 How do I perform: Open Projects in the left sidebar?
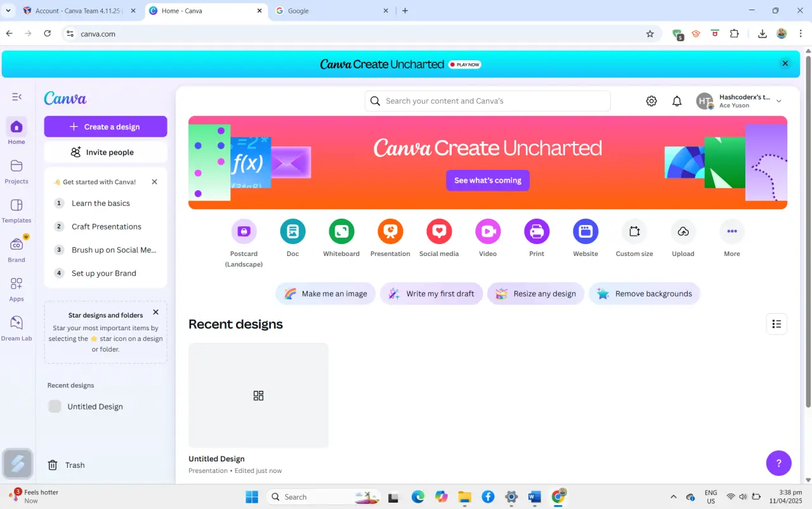pos(16,171)
